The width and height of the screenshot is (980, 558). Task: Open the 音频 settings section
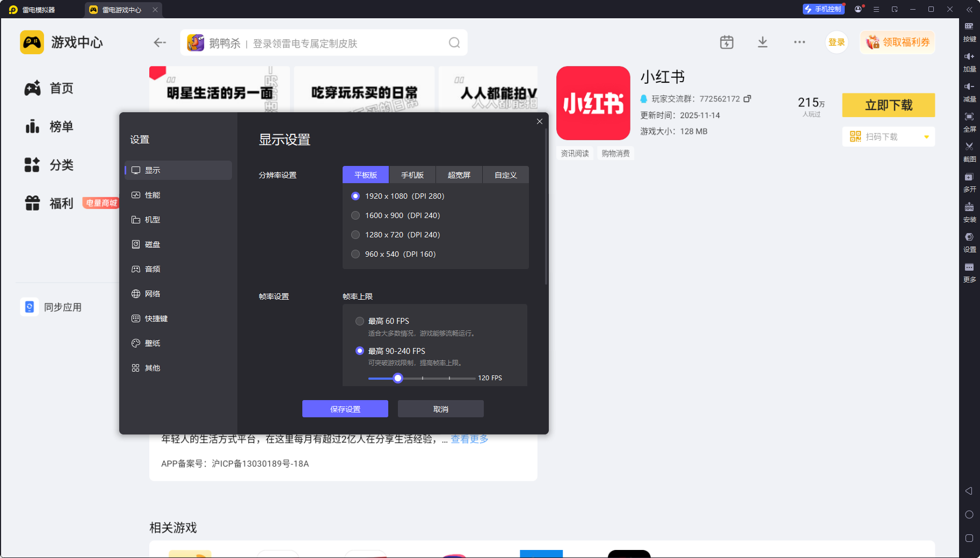[178, 269]
